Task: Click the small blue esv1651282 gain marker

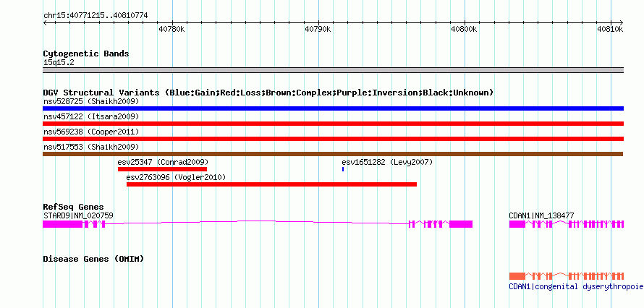Action: pos(343,169)
